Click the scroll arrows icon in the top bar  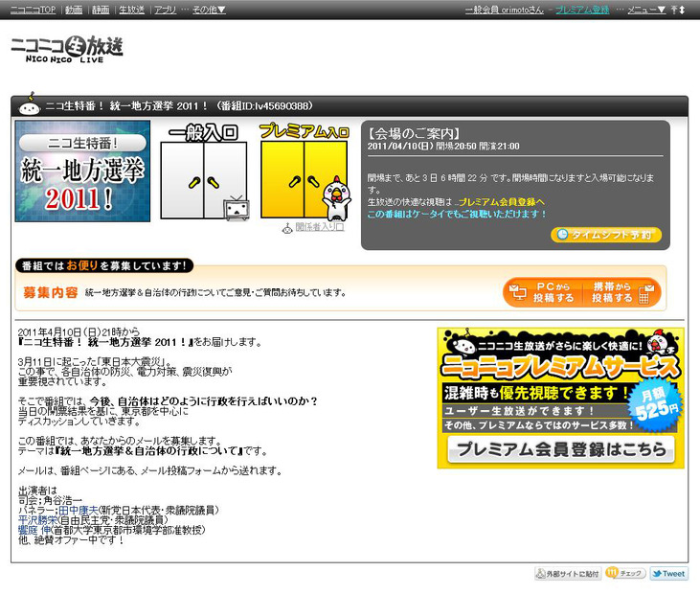click(x=678, y=10)
